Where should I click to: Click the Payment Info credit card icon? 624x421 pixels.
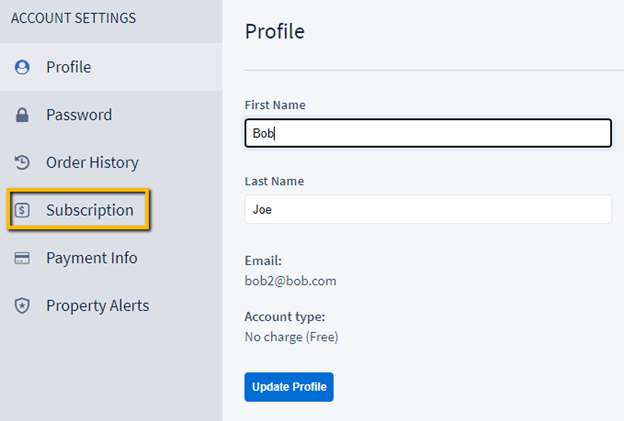[22, 258]
